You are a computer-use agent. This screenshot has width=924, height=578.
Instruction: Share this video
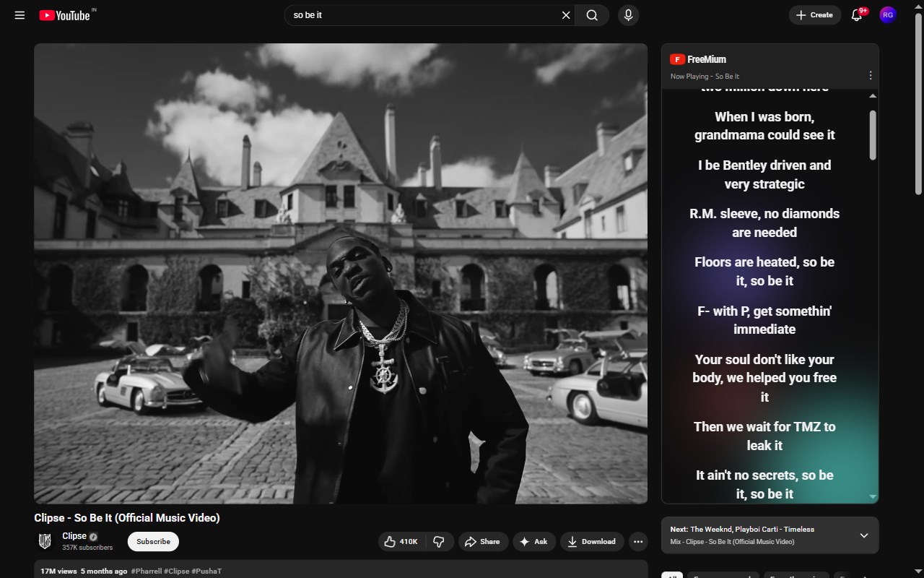pyautogui.click(x=482, y=541)
